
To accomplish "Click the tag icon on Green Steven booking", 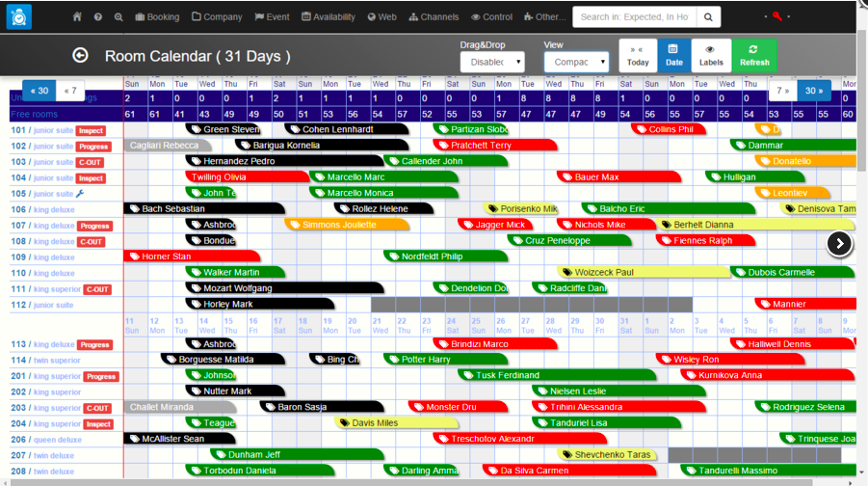I will point(196,129).
